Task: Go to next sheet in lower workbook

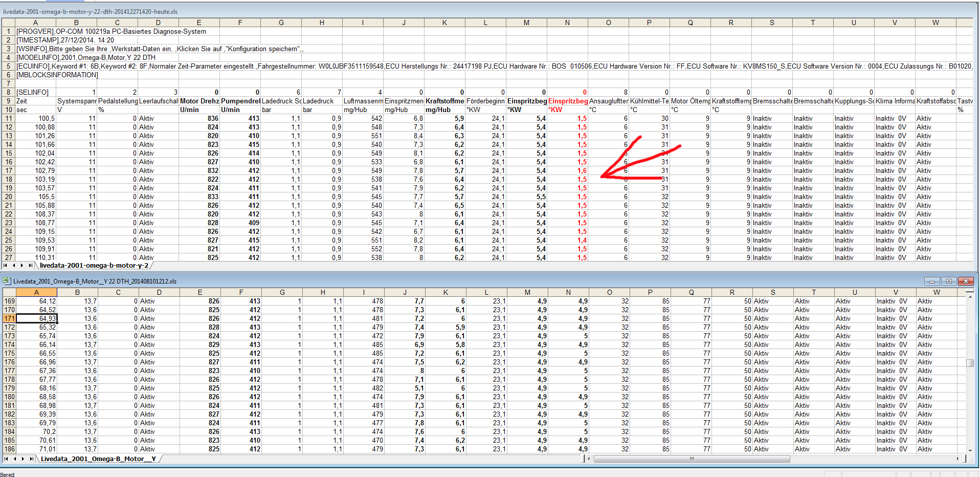Action: pyautogui.click(x=23, y=459)
